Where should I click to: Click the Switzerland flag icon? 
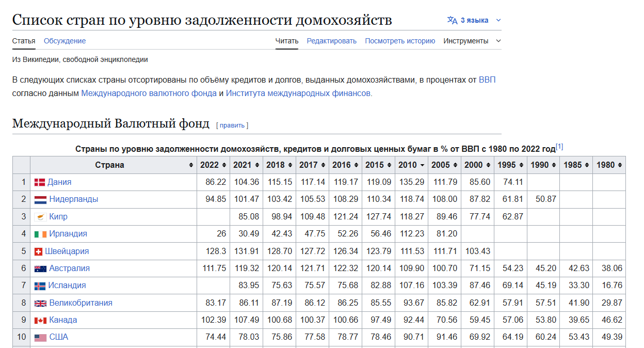(38, 251)
